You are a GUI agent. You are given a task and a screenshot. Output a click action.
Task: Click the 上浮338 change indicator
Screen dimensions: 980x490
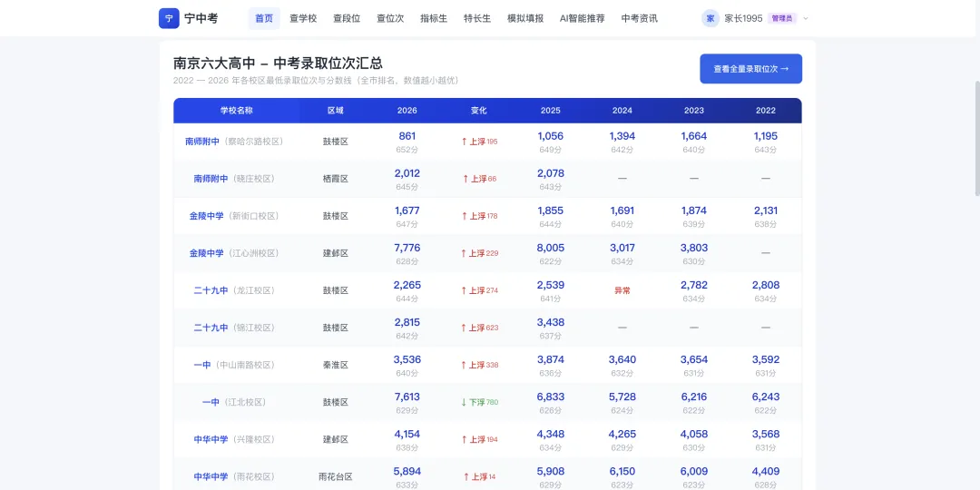pos(479,365)
